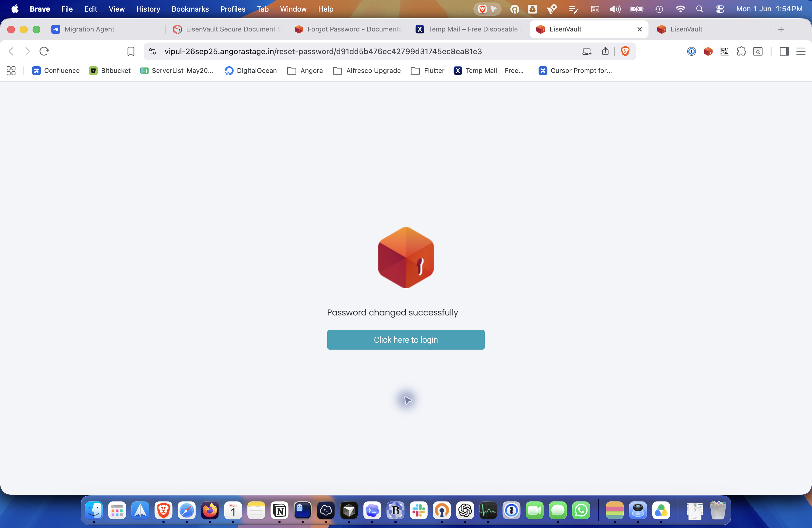This screenshot has width=812, height=528.
Task: Open Slack from the Dock
Action: 419,511
